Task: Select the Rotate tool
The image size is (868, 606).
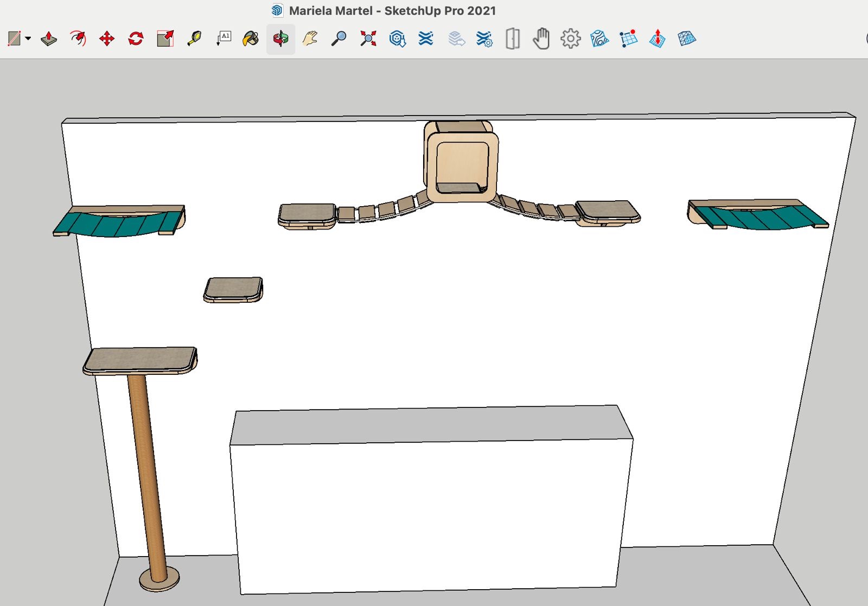Action: [136, 39]
